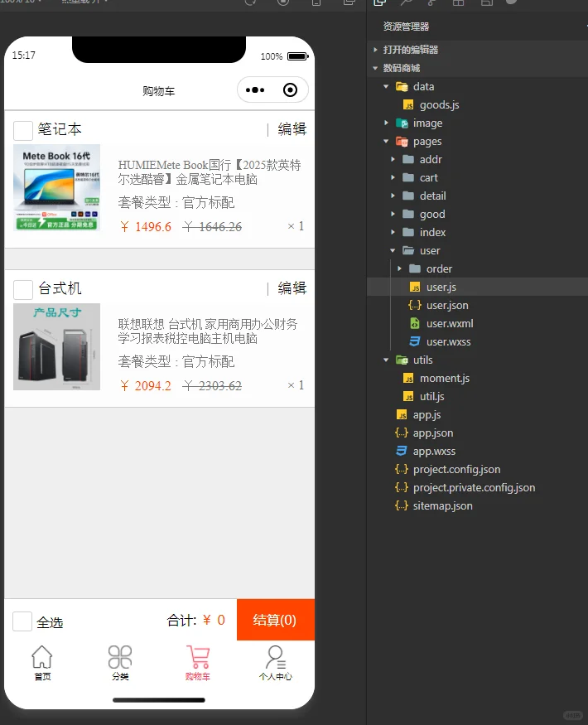This screenshot has width=588, height=725.
Task: Click the detail folder icon
Action: pyautogui.click(x=408, y=196)
